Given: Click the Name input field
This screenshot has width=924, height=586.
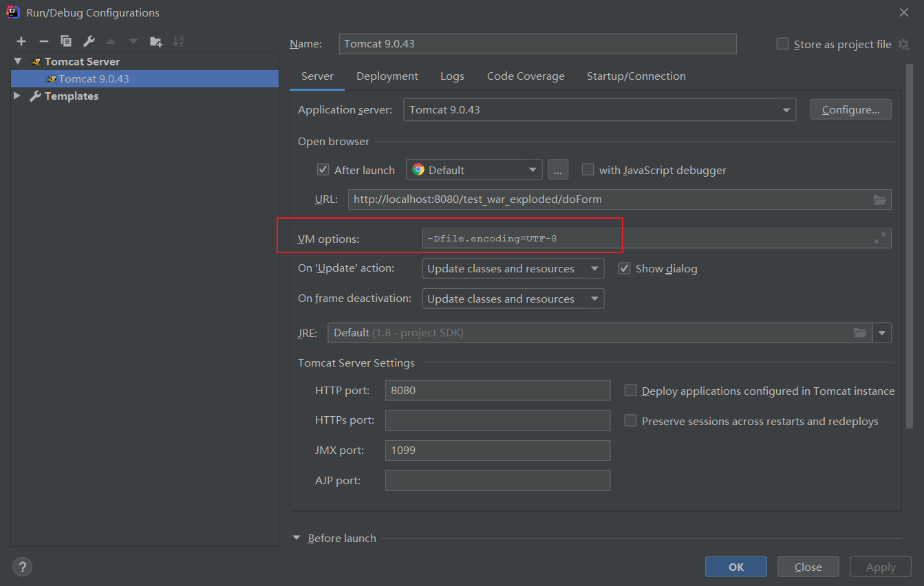Looking at the screenshot, I should coord(538,43).
